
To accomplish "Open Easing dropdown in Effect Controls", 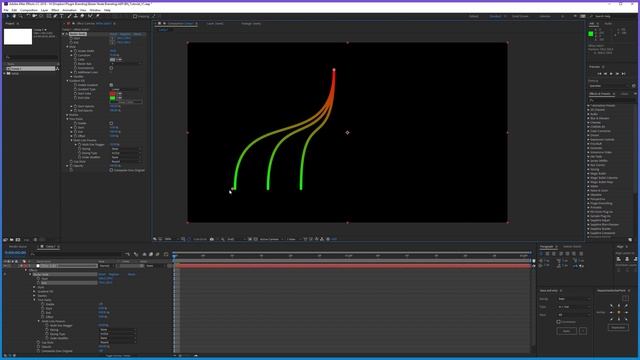I will pos(126,149).
